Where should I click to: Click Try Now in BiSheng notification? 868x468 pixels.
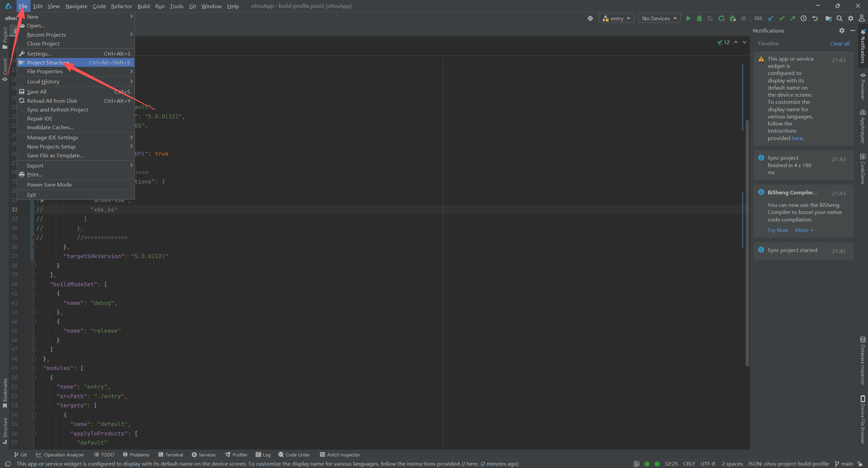point(778,230)
